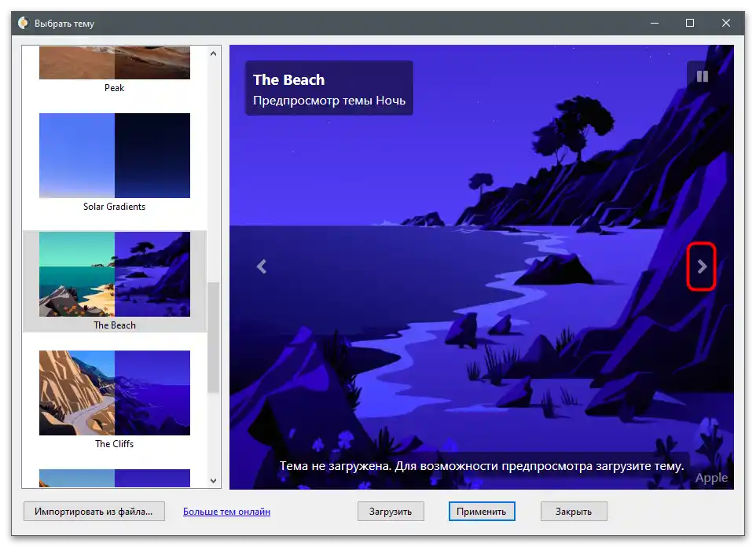Viewport: 756px width, 547px height.
Task: Click The Cliffs label in the list
Action: tap(114, 444)
